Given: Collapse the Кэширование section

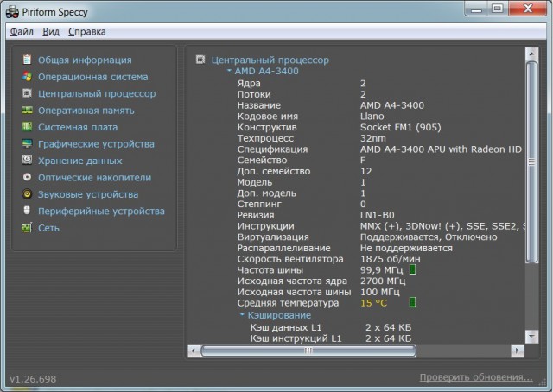Looking at the screenshot, I should coord(242,314).
